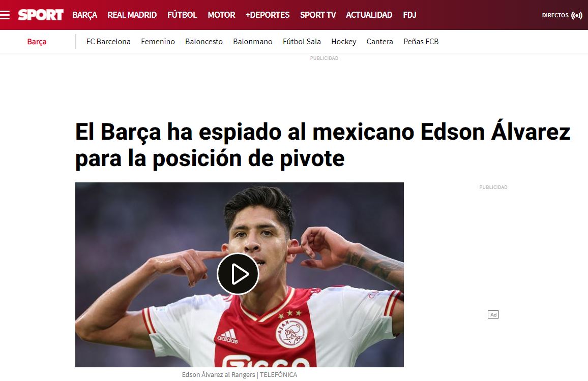Open the Peñas FCB link
This screenshot has height=381, width=588.
point(421,42)
